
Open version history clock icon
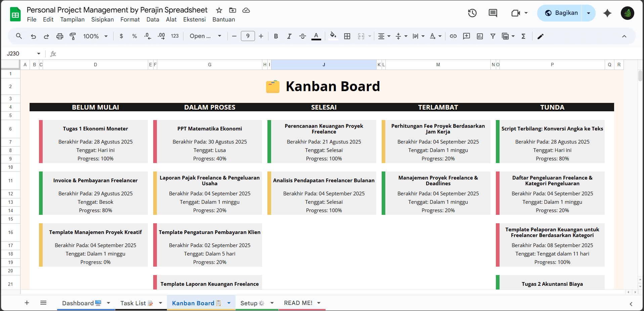472,13
